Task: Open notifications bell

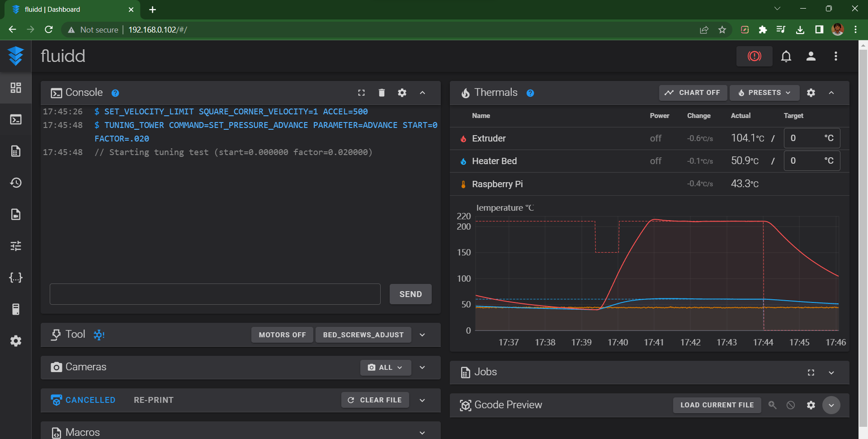Action: pos(786,56)
